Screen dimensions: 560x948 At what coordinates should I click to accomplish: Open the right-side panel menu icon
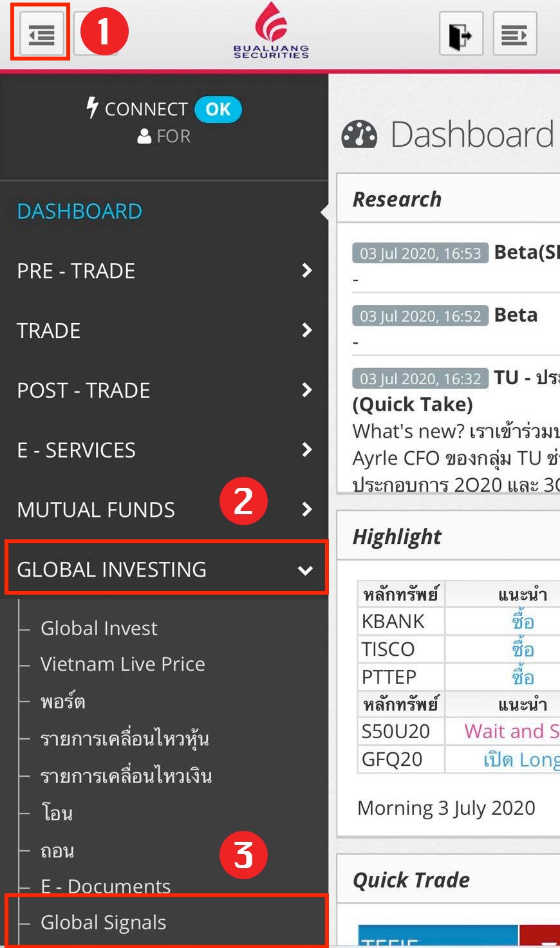pos(515,34)
